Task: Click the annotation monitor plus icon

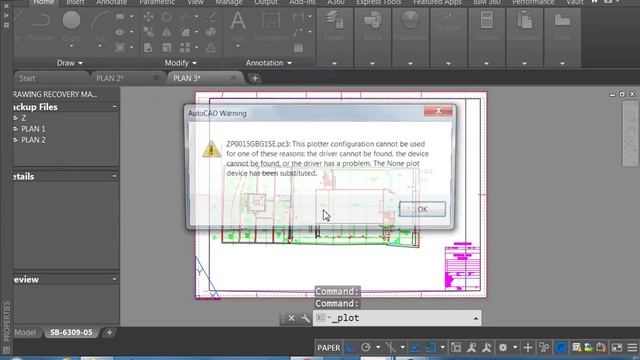Action: [x=528, y=347]
